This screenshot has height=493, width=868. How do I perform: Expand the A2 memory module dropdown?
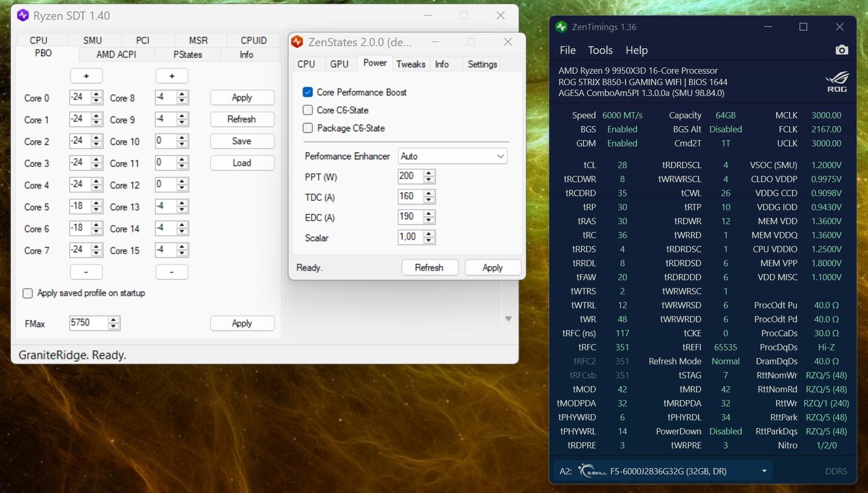pos(764,471)
